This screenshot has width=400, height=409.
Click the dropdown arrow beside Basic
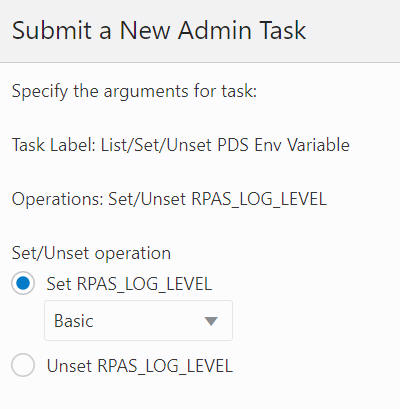click(x=211, y=321)
